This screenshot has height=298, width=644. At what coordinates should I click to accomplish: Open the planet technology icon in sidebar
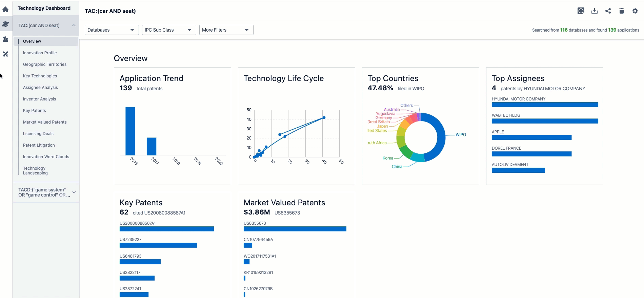tap(5, 24)
